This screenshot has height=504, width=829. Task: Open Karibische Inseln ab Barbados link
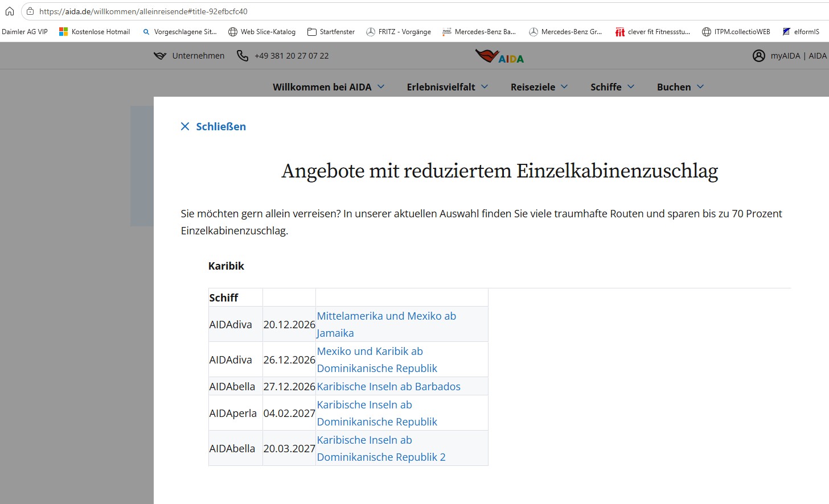(389, 386)
